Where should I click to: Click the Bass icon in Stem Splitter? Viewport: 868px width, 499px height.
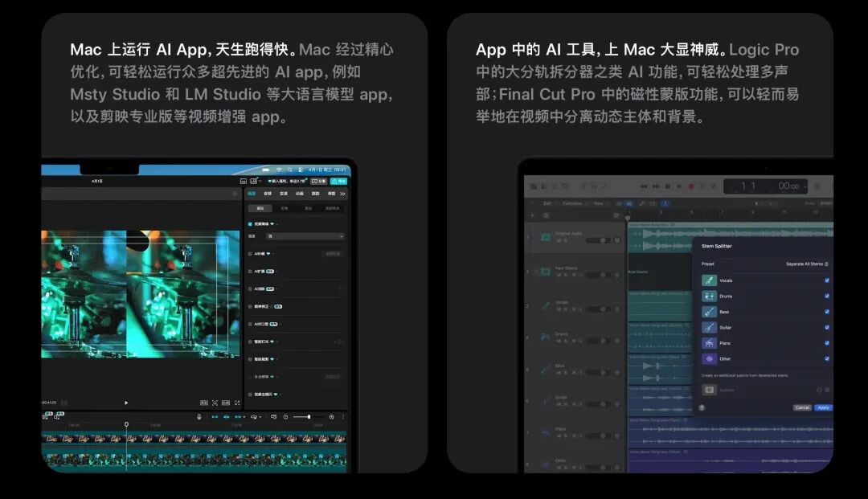pos(710,312)
